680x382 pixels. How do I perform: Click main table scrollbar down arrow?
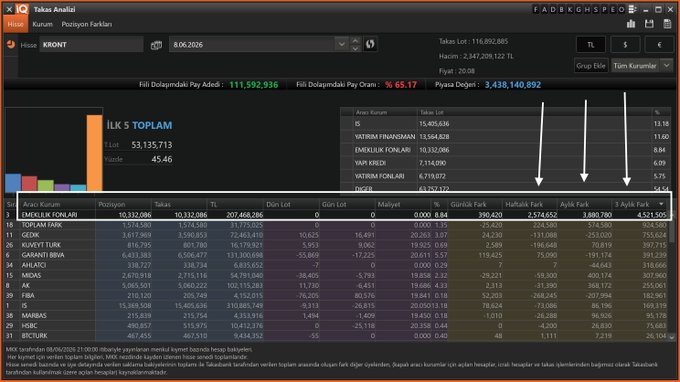(672, 337)
